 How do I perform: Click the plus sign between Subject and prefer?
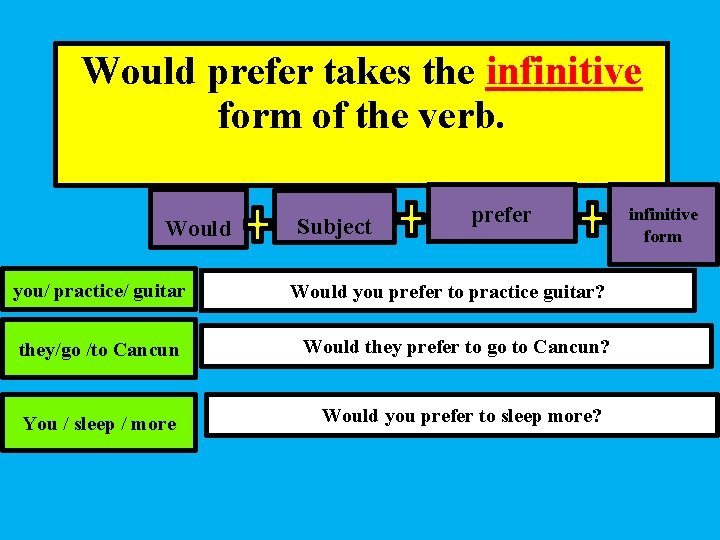[410, 216]
